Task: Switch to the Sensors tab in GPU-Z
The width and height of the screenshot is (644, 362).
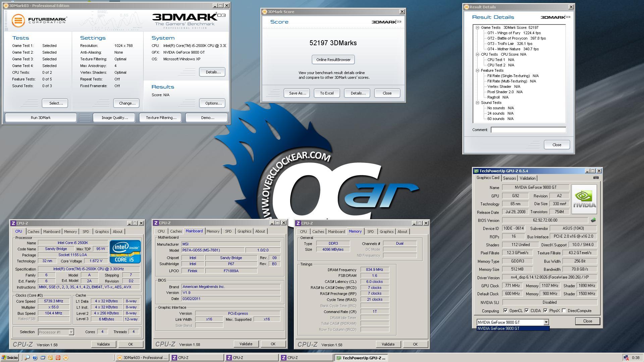Action: 509,178
